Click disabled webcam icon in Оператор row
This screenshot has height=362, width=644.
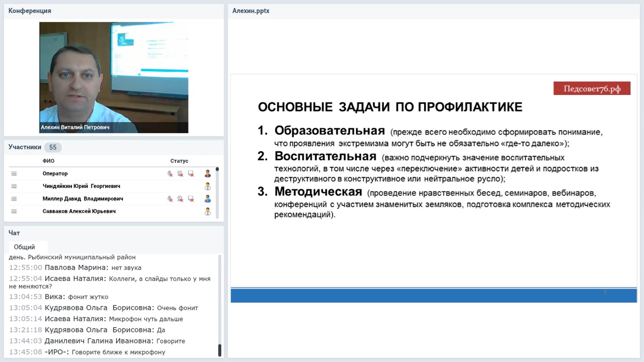[x=180, y=174]
